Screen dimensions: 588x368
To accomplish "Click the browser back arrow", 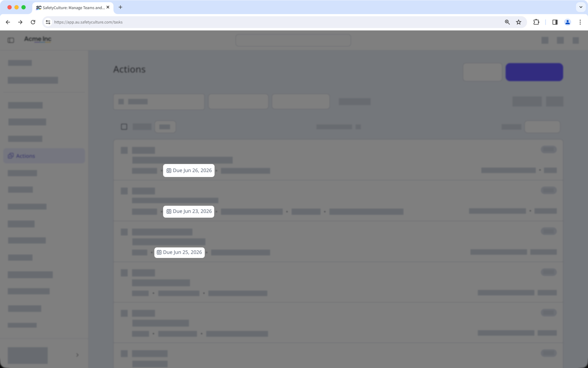I will [8, 22].
